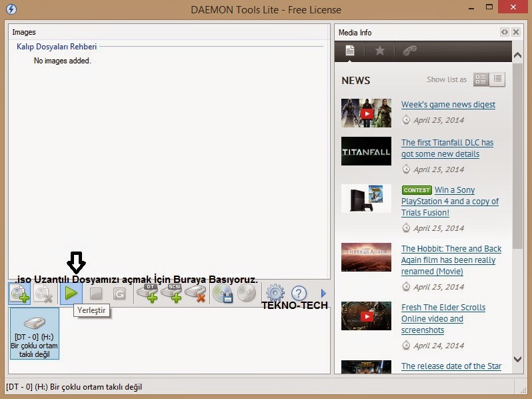Maximize the DAEMON Tools Lite window

pyautogui.click(x=489, y=7)
